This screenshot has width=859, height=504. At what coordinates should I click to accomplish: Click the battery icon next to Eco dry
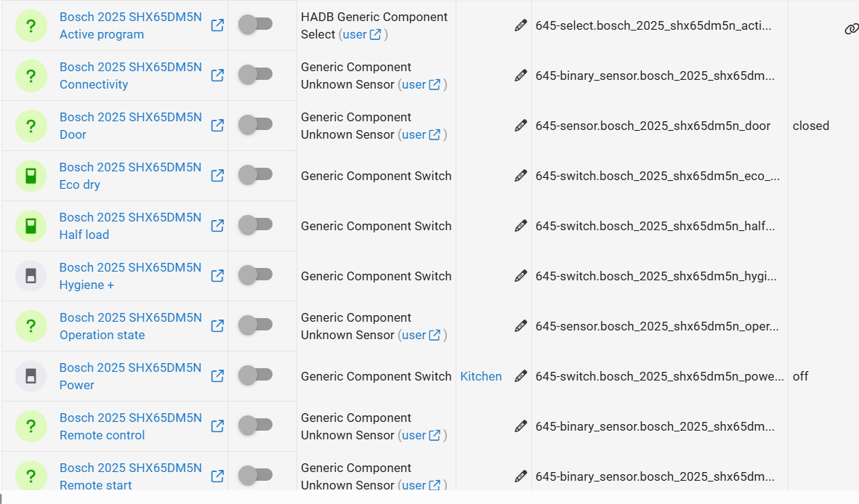point(31,176)
